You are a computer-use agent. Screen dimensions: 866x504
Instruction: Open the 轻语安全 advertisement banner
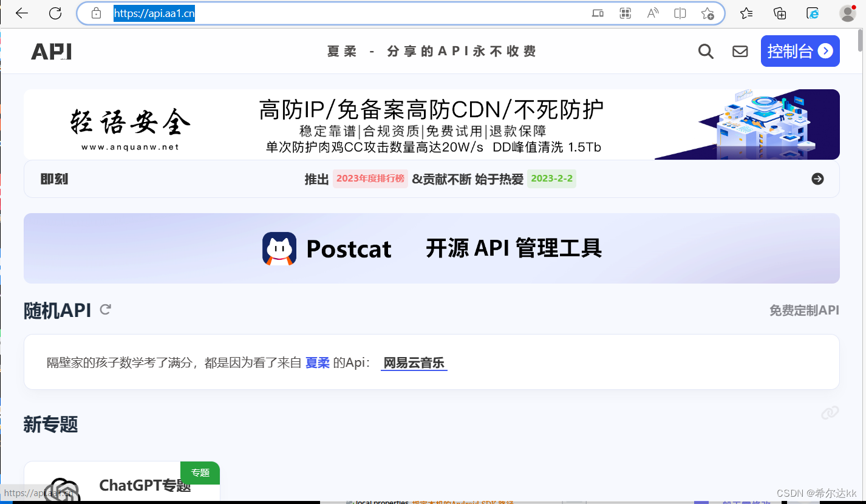[431, 124]
